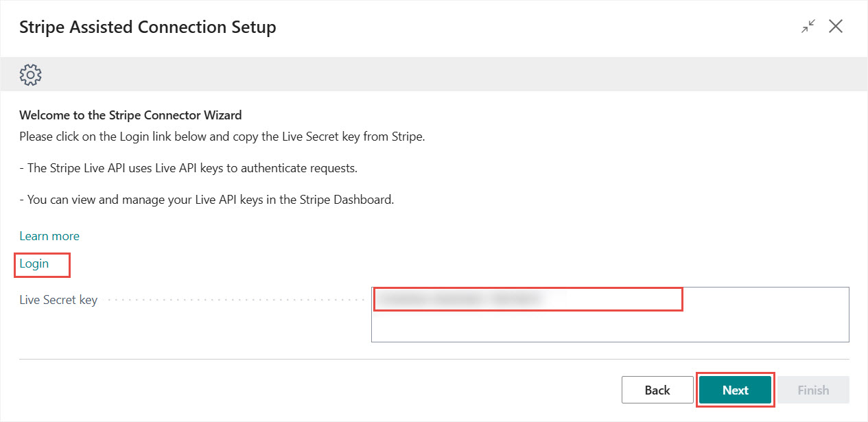The height and width of the screenshot is (422, 868).
Task: Close the Stripe Assisted Connection Setup dialog
Action: pyautogui.click(x=835, y=27)
